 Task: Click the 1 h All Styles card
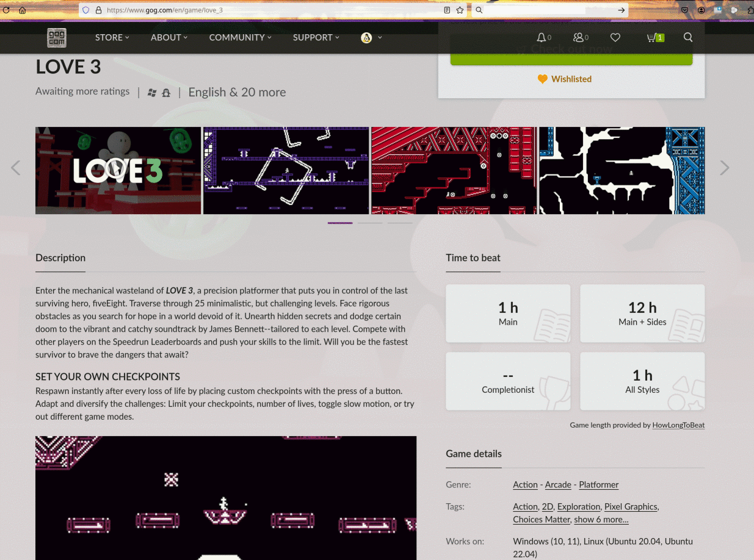pyautogui.click(x=642, y=381)
